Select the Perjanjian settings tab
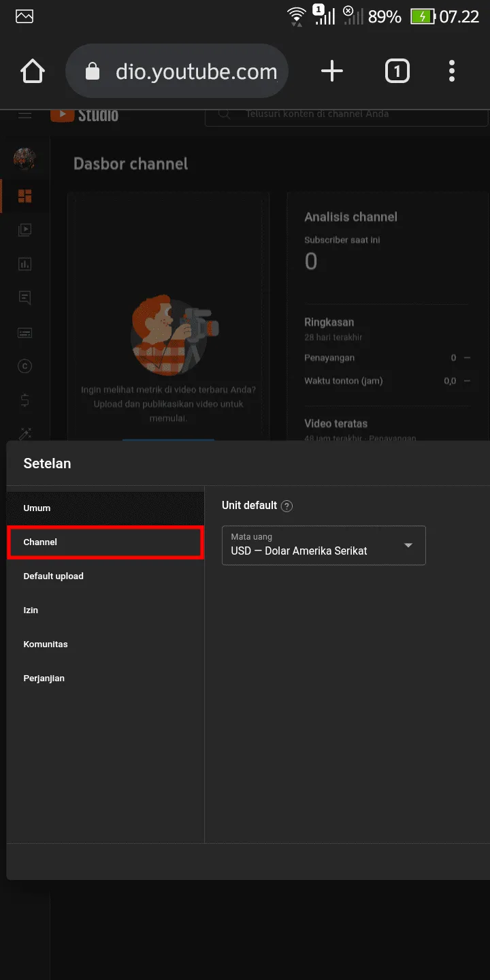Viewport: 490px width, 980px height. tap(105, 679)
